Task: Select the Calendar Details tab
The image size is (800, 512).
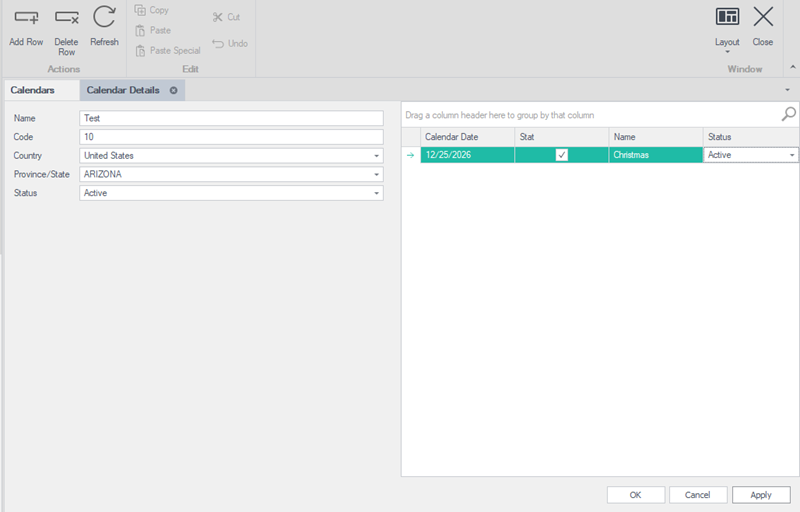Action: tap(122, 90)
